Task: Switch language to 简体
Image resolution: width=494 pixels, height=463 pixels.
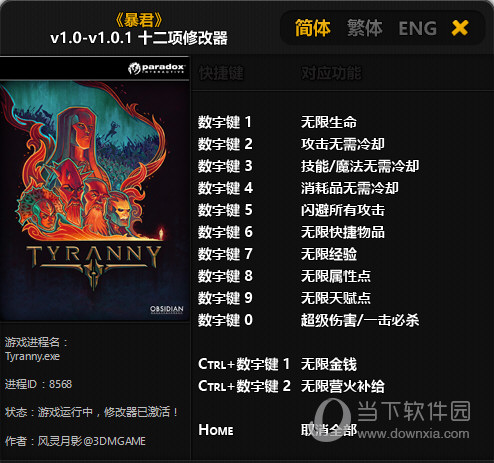Action: (312, 28)
